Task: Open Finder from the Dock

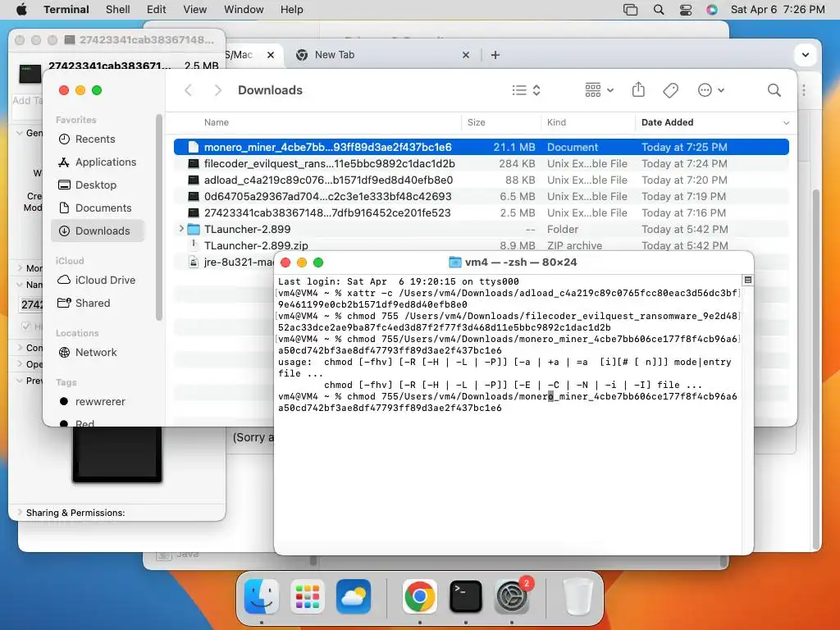Action: 262,596
